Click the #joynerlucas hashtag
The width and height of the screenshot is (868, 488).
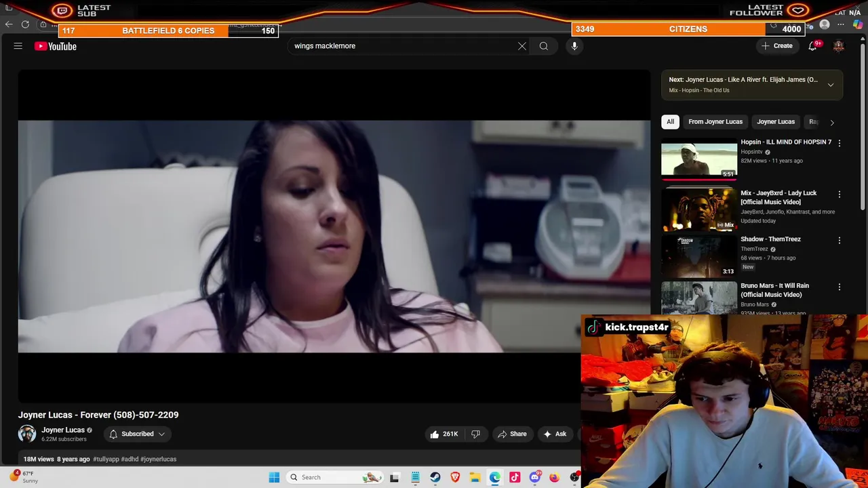click(x=158, y=459)
